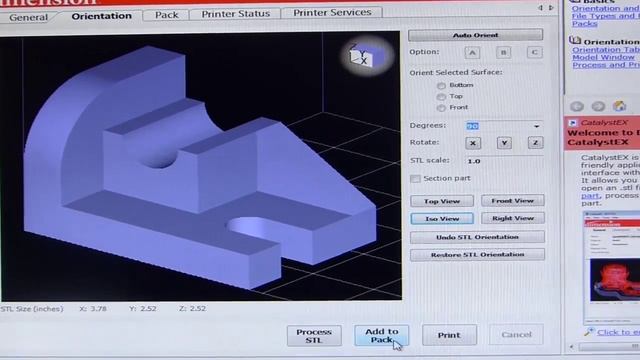Switch to Right View

pos(513,218)
